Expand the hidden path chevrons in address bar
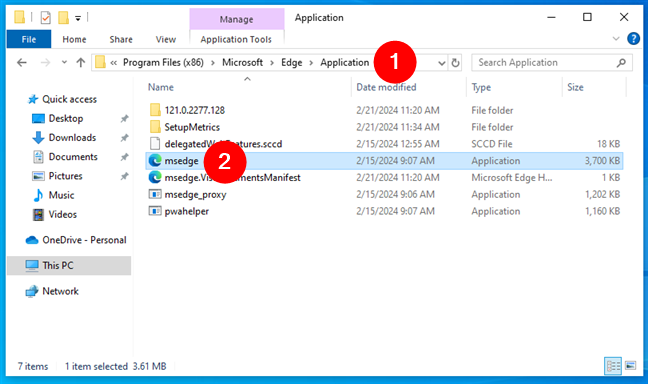 tap(114, 63)
